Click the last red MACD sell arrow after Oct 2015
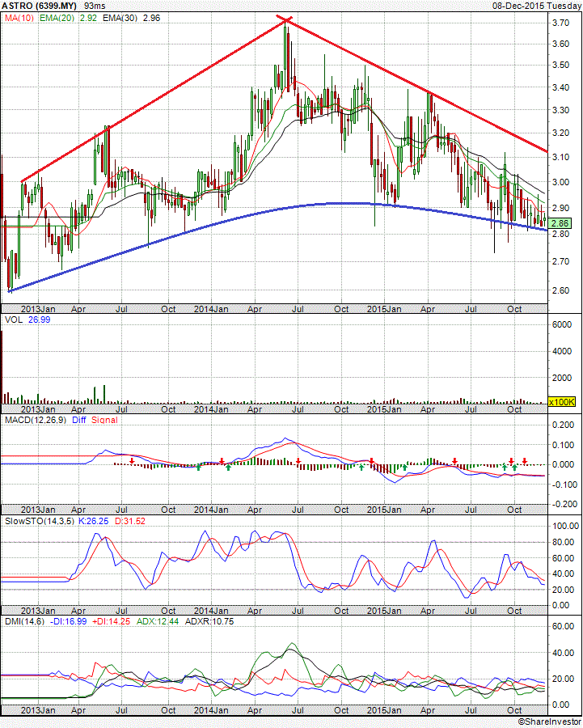583x728 pixels. click(x=525, y=460)
